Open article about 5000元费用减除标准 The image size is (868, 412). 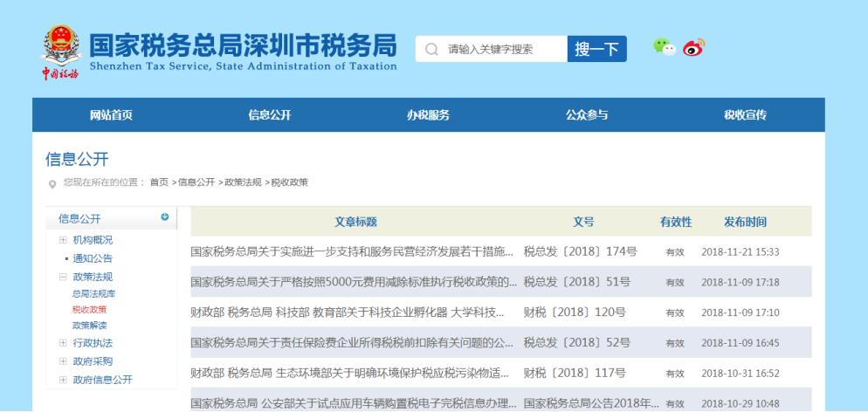354,281
